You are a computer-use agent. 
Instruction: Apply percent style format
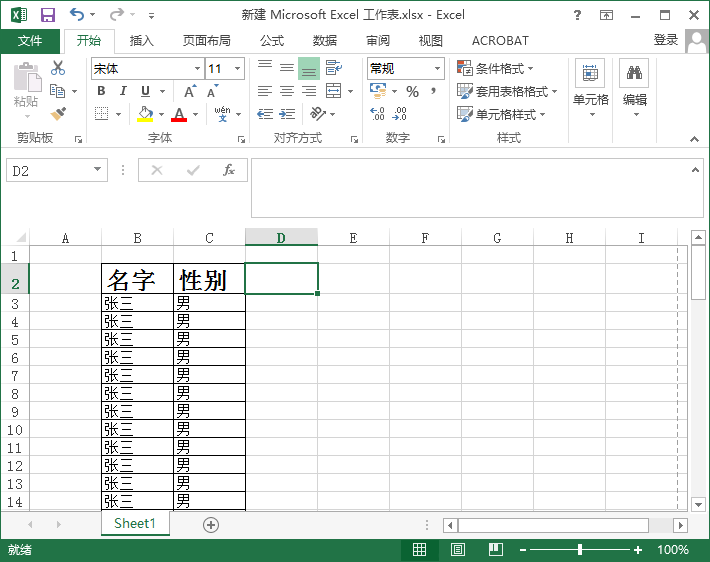point(412,92)
